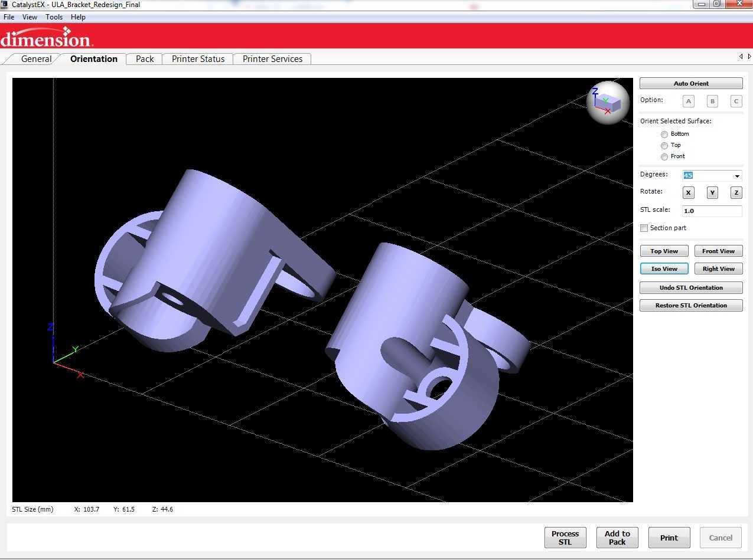This screenshot has height=560, width=753.
Task: Select the Bottom surface radio button
Action: coord(664,135)
